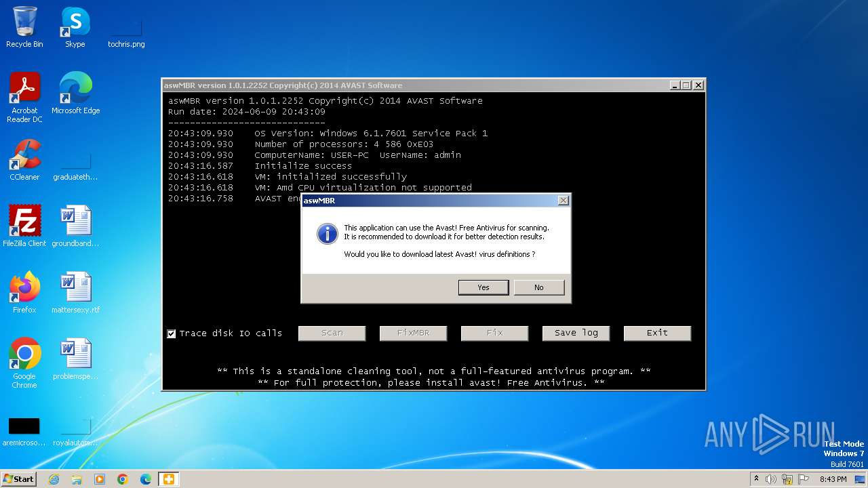Open the Recycle Bin icon
The width and height of the screenshot is (868, 488).
pyautogui.click(x=24, y=28)
